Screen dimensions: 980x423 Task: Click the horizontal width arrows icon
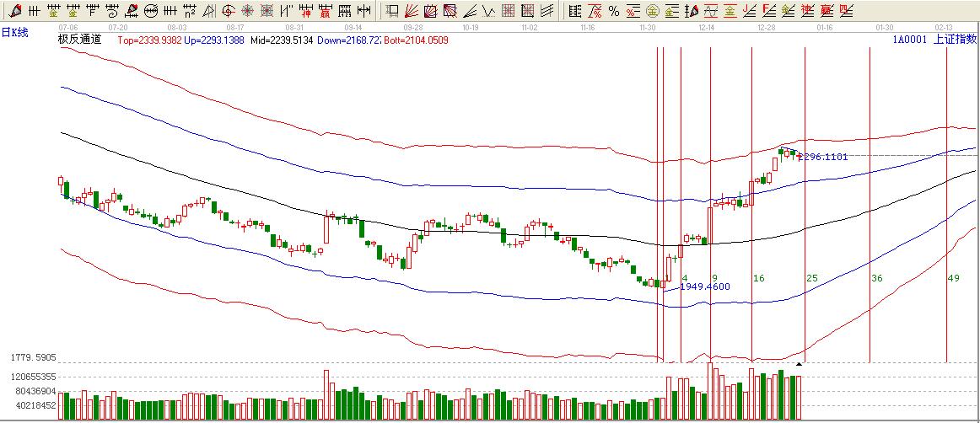click(363, 11)
